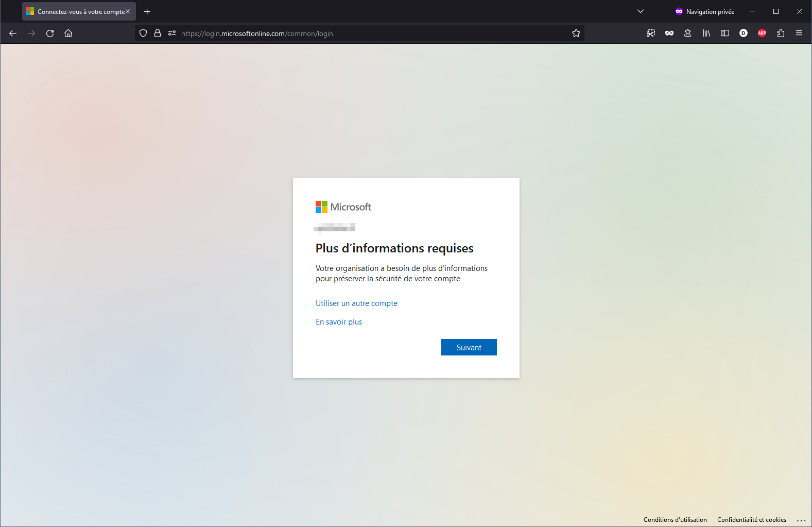Open Confidentialité et cookies footer link

point(752,520)
